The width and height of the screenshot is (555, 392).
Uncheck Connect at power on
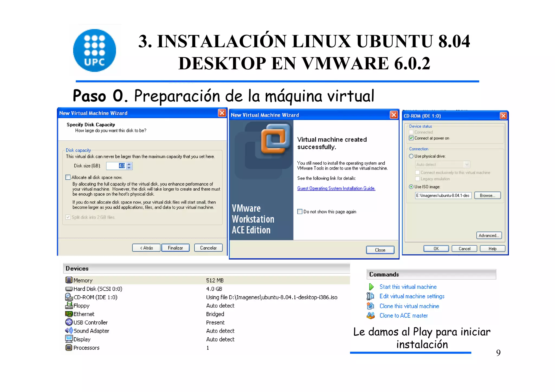coord(411,138)
